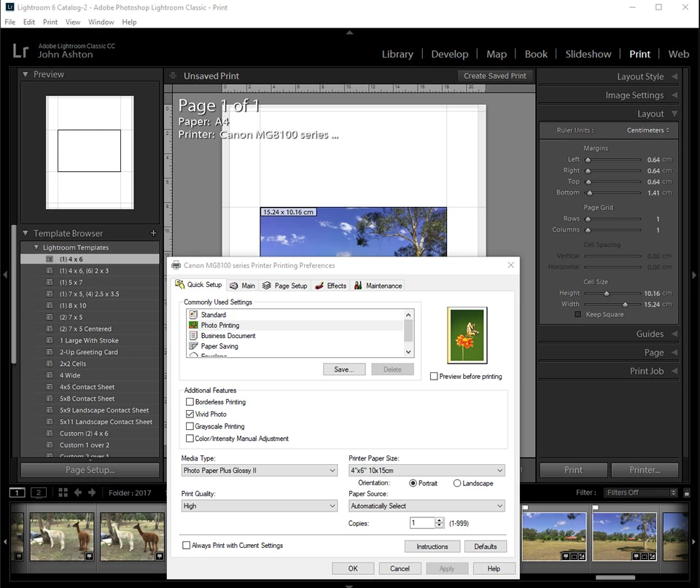Adjust the Cell Size Height slider
The width and height of the screenshot is (700, 588).
606,294
